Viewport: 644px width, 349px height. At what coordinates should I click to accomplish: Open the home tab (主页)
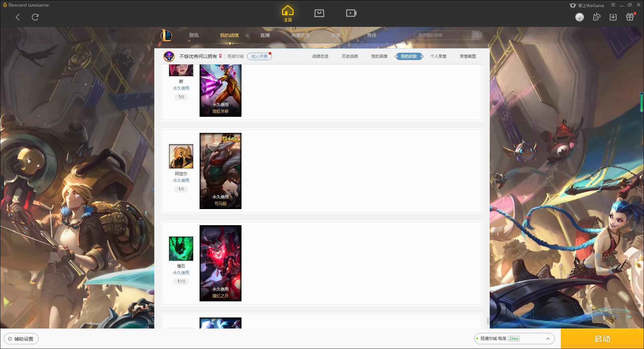point(288,14)
